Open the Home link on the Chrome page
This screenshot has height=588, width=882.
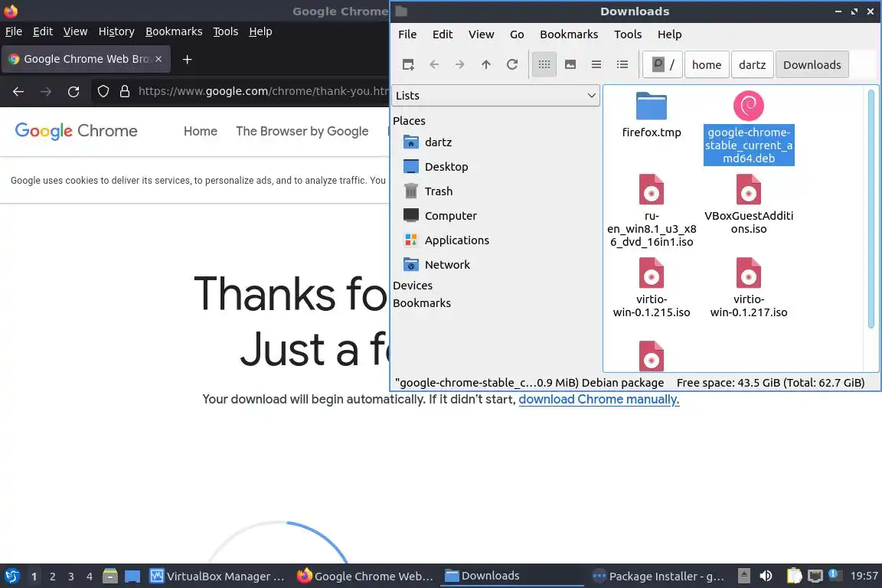pyautogui.click(x=201, y=131)
